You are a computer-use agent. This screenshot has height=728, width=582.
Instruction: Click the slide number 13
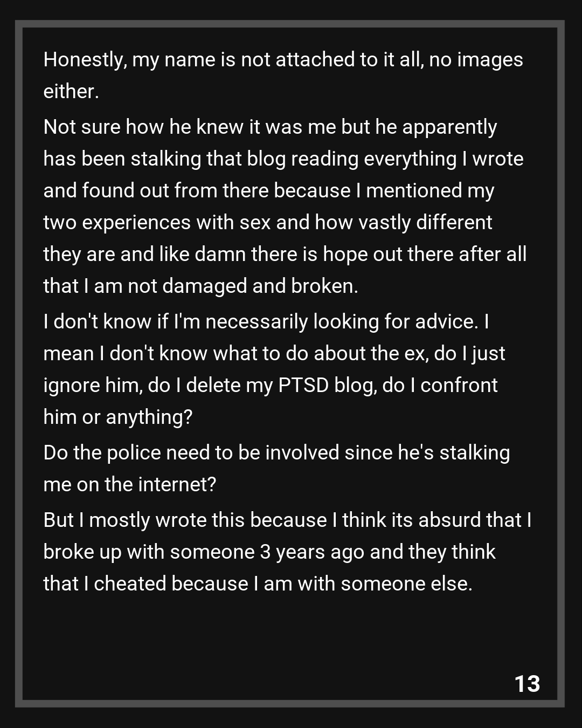click(527, 683)
